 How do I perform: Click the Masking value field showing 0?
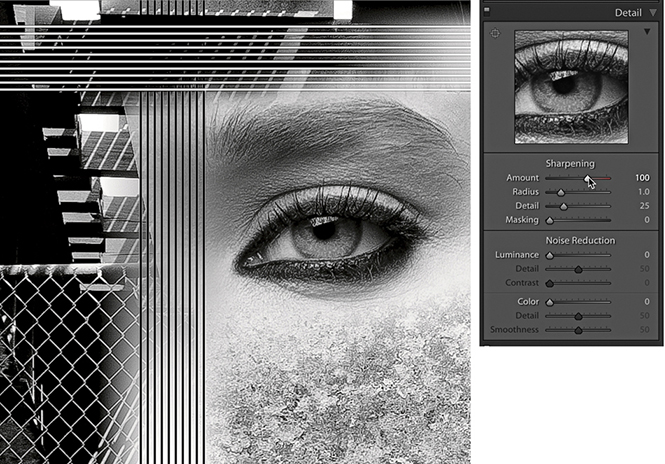click(647, 220)
